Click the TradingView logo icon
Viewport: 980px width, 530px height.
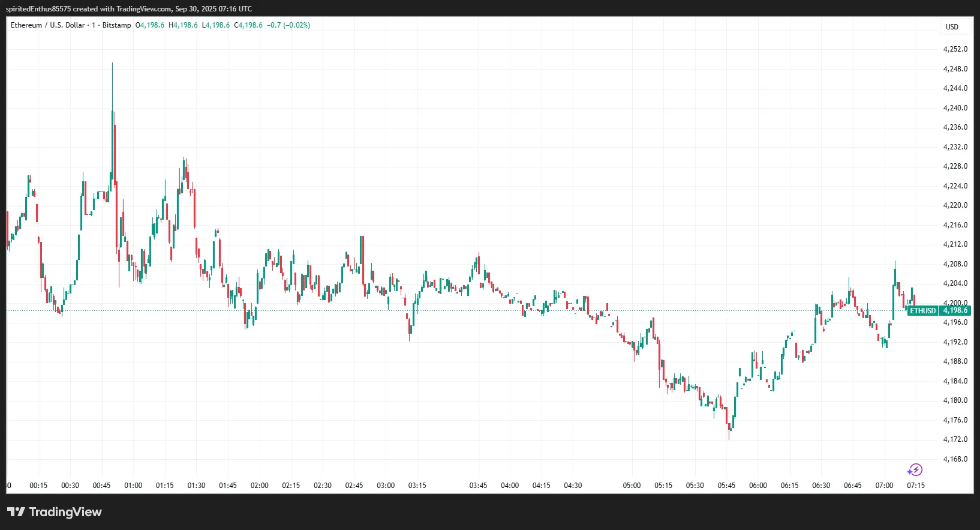pos(16,512)
